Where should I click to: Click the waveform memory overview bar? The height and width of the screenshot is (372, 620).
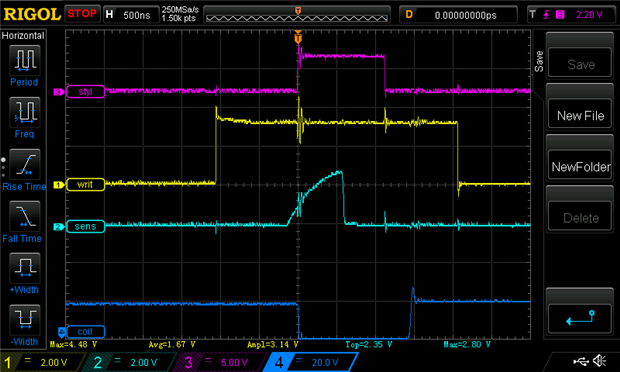(x=297, y=15)
